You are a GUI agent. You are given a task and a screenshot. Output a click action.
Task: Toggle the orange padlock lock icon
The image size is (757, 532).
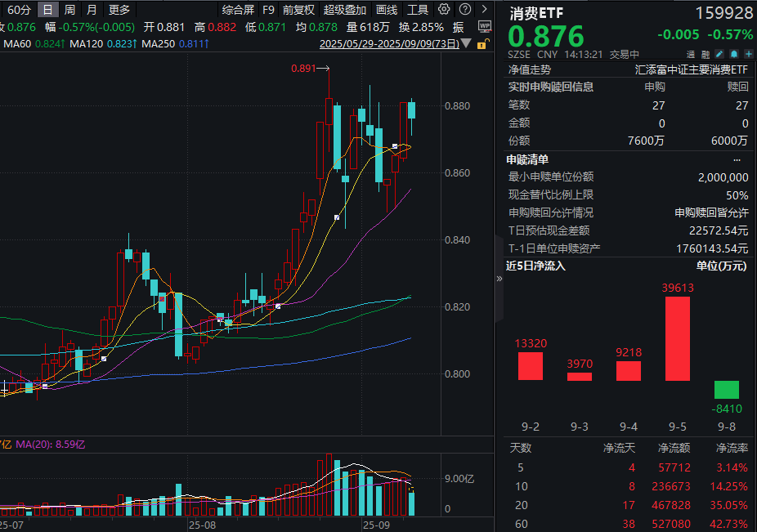point(482,46)
